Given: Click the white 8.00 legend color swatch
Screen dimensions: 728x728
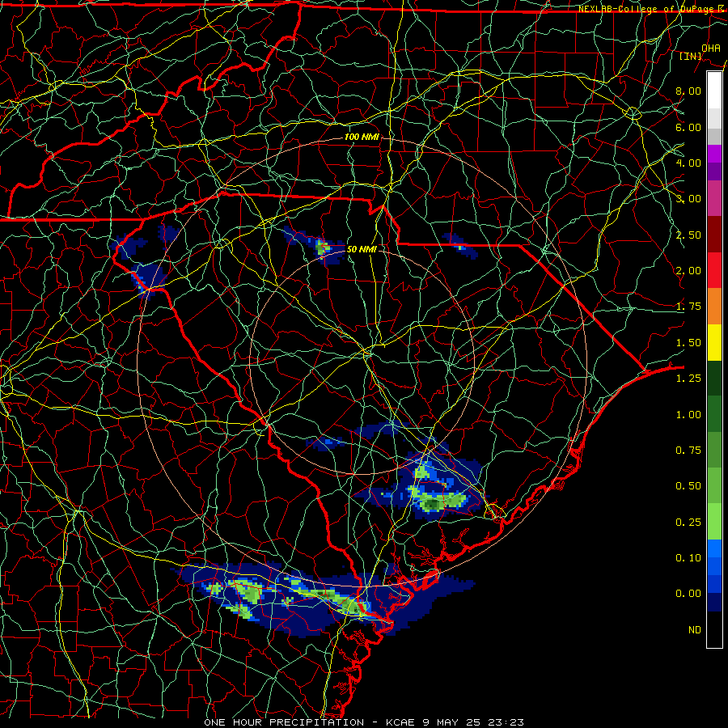Looking at the screenshot, I should (x=714, y=91).
